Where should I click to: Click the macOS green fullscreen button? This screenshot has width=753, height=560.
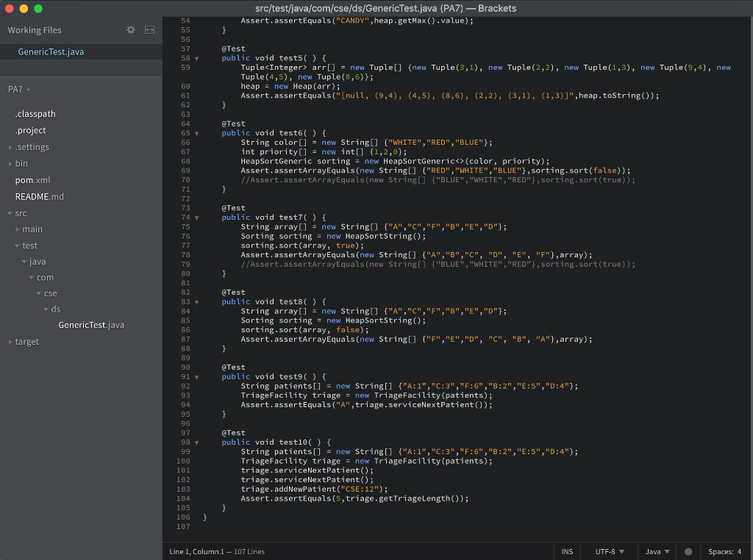[38, 9]
